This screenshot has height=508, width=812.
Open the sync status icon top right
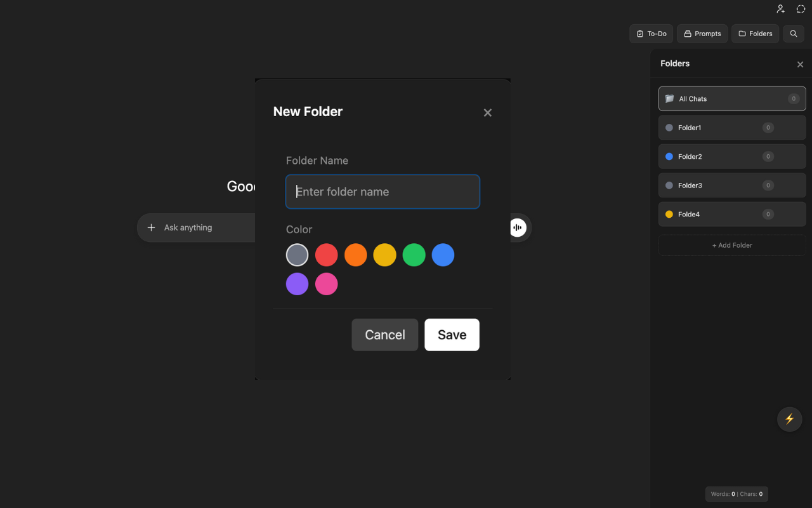click(801, 9)
